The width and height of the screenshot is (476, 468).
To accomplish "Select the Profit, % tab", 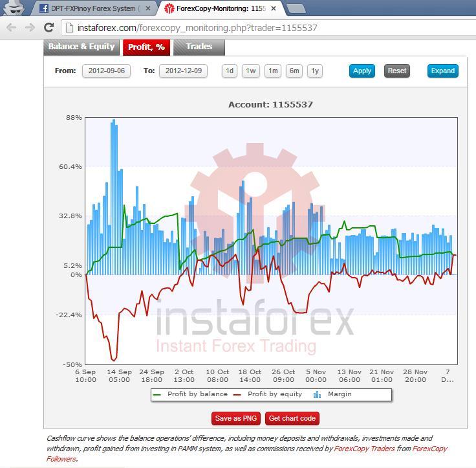I will pyautogui.click(x=146, y=47).
